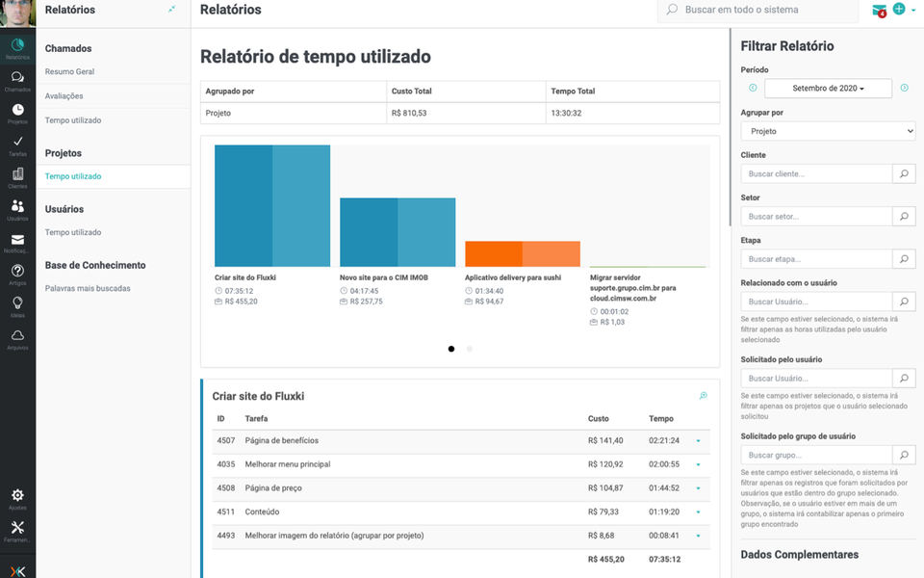This screenshot has width=924, height=578.
Task: Open dropdown caret beside the plus icon
Action: pyautogui.click(x=914, y=10)
